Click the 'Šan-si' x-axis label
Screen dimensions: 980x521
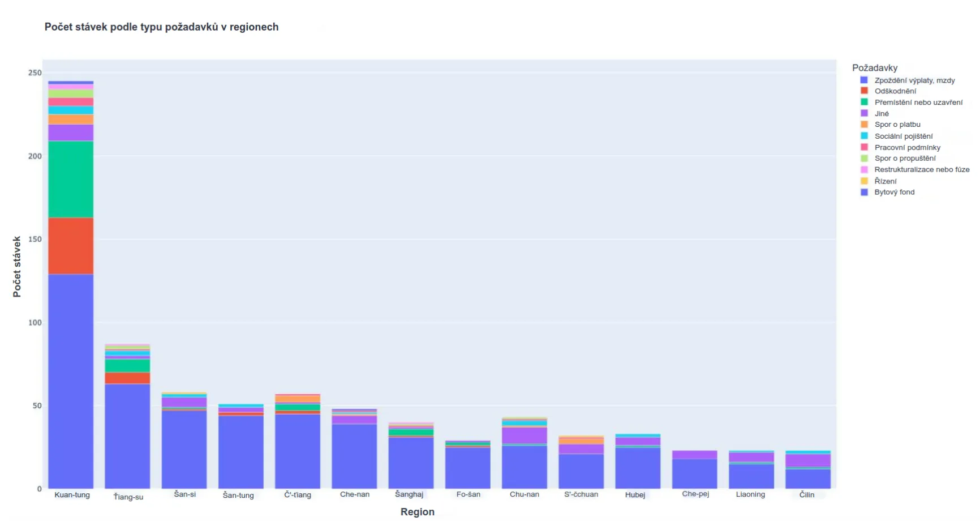click(x=185, y=494)
